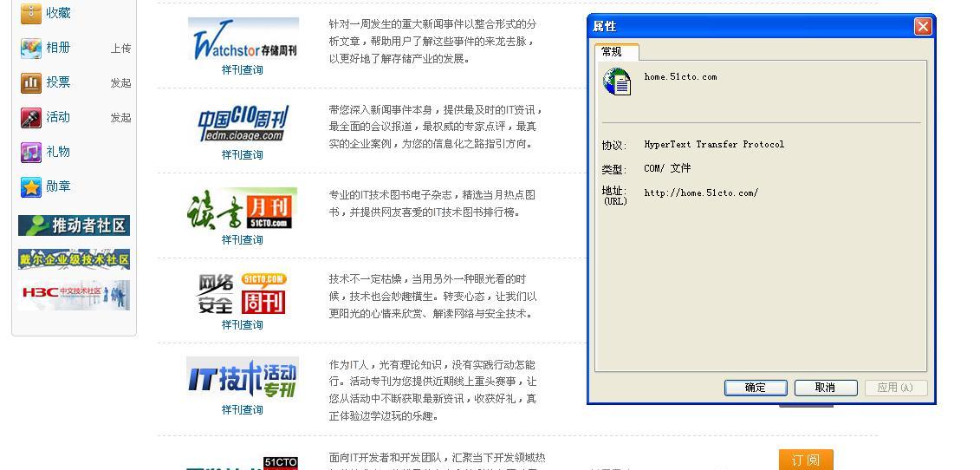Click the 勋章 star medal icon
This screenshot has height=470, width=980.
click(x=30, y=186)
